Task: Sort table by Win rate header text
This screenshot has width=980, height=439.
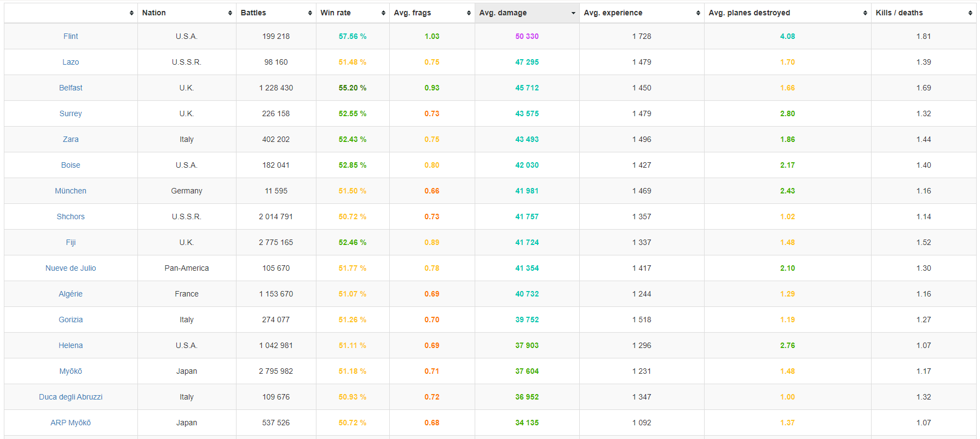Action: point(336,13)
